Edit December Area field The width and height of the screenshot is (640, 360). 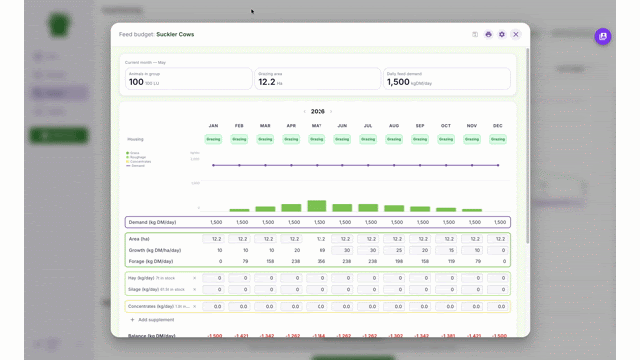pos(498,239)
